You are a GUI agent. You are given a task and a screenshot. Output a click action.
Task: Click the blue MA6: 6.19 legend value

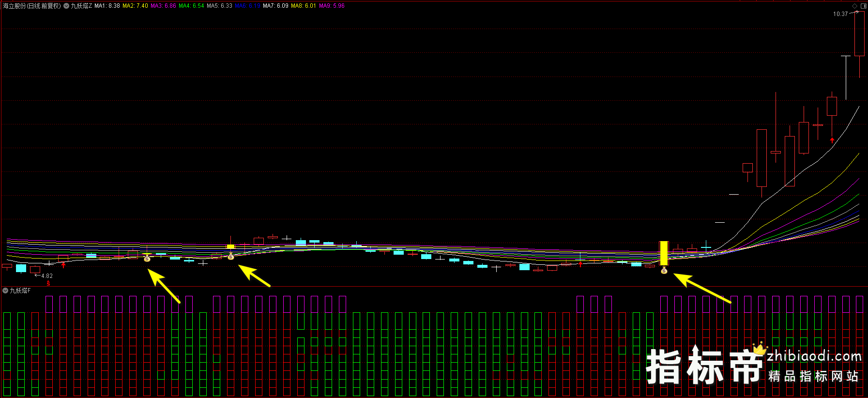coord(247,6)
